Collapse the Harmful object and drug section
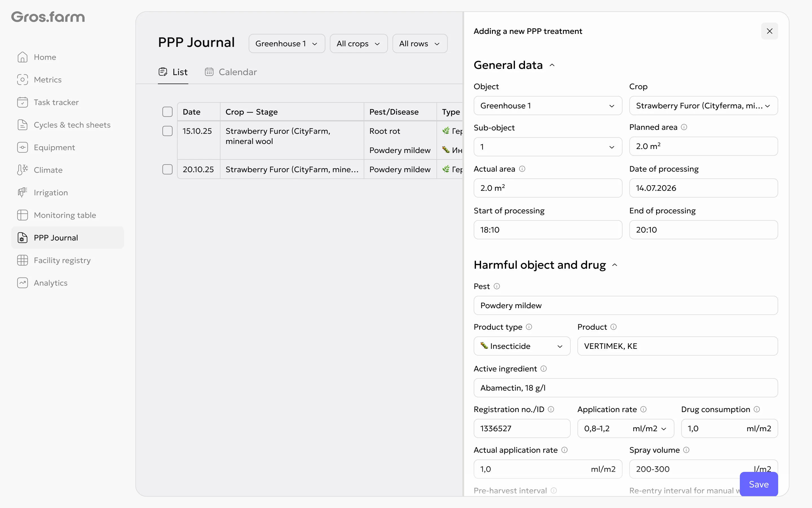This screenshot has height=508, width=812. [x=615, y=265]
